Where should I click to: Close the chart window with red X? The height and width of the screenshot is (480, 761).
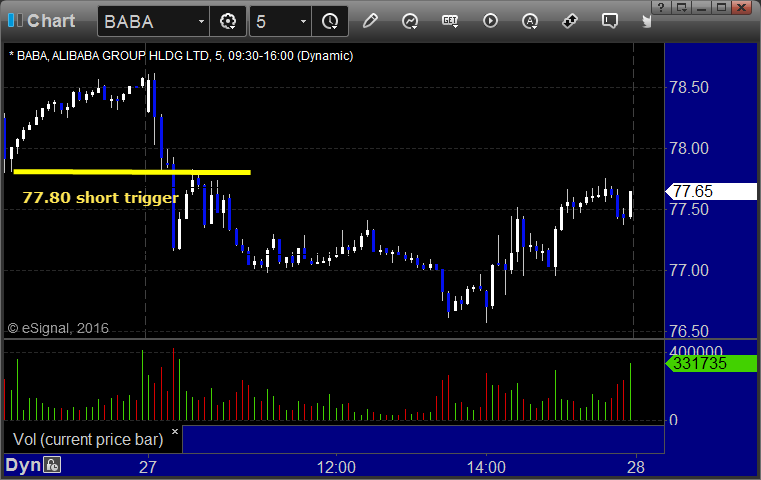(x=742, y=7)
